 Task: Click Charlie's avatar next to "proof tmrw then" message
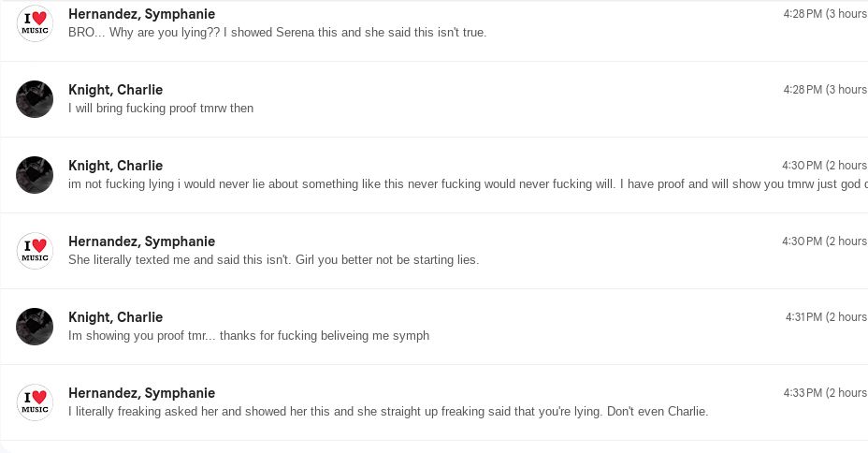35,99
